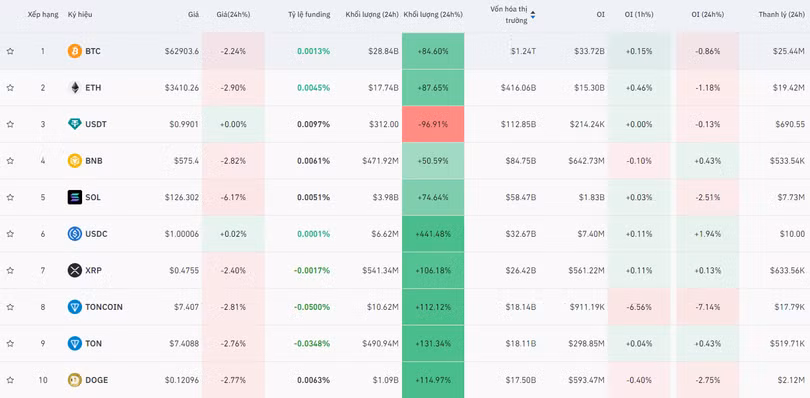Click SOL 24h price change -6.17%

tap(233, 197)
